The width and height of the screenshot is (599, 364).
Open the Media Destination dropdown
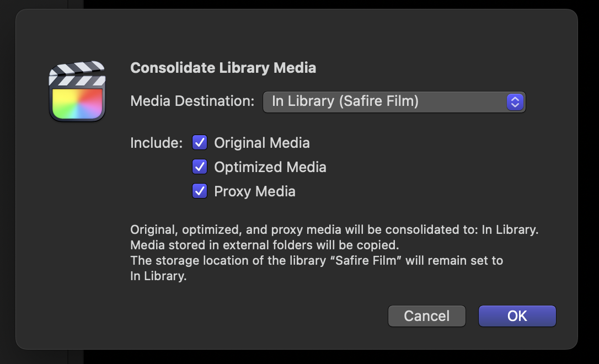[394, 101]
